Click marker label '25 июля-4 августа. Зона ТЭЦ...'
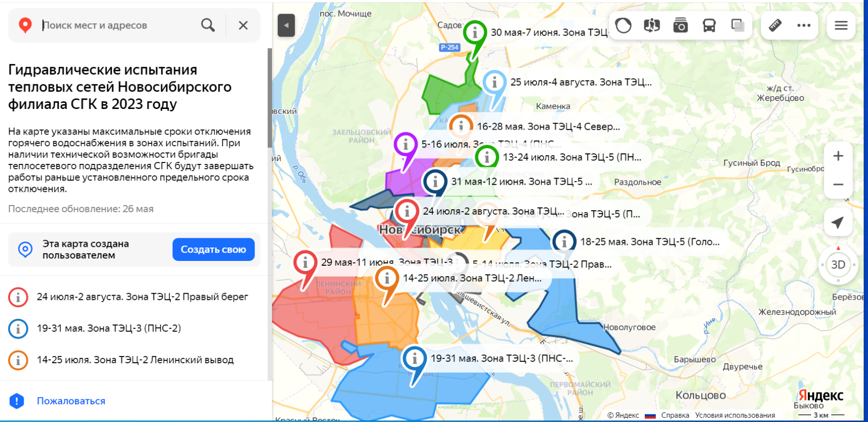868x422 pixels. (581, 82)
